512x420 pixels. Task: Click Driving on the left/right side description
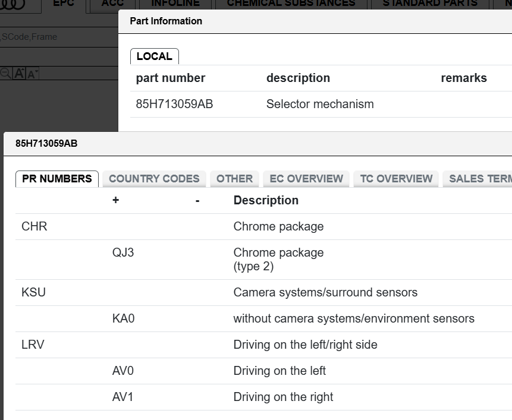pos(305,345)
